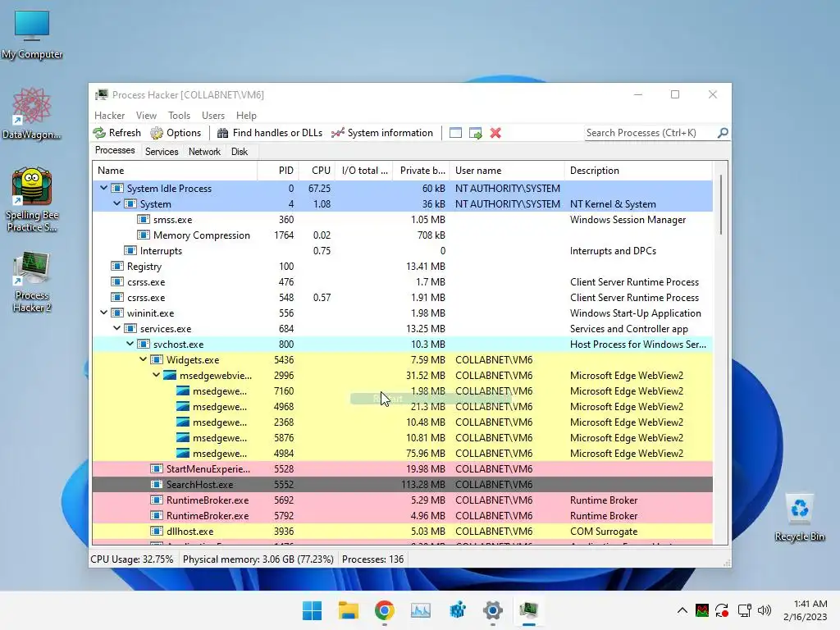Collapse the wininit.exe tree node

[104, 313]
